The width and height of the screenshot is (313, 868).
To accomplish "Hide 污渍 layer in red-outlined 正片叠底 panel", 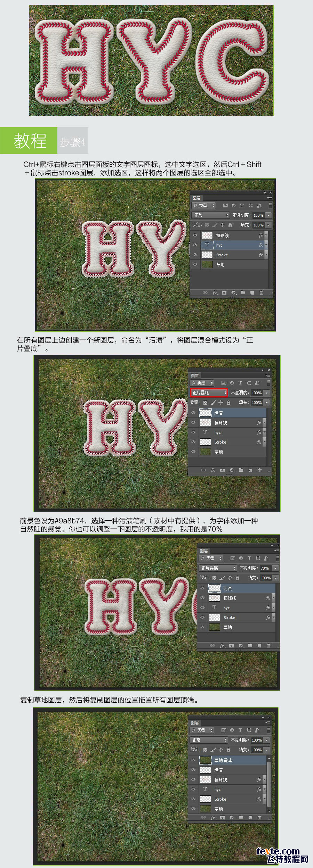I will coord(193,413).
